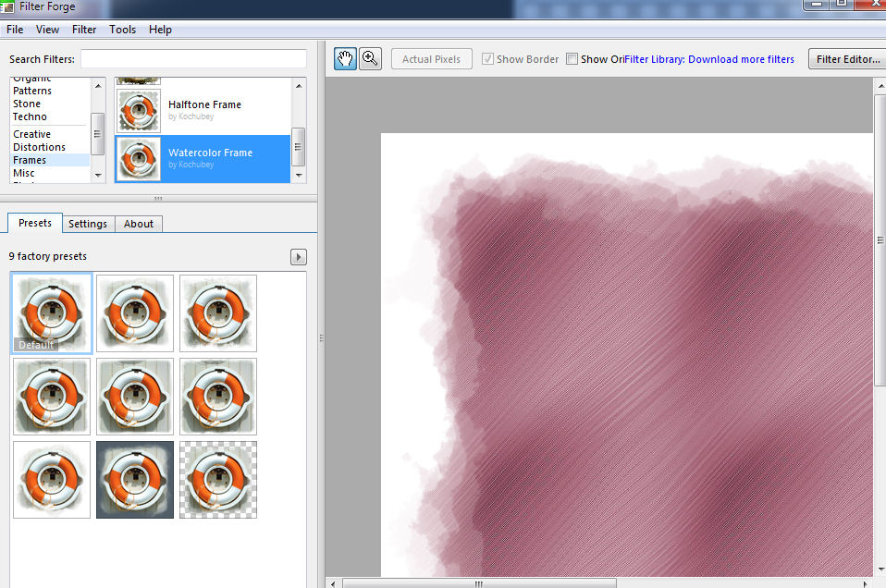886x588 pixels.
Task: Choose the dark background preset thumbnail
Action: (x=135, y=479)
